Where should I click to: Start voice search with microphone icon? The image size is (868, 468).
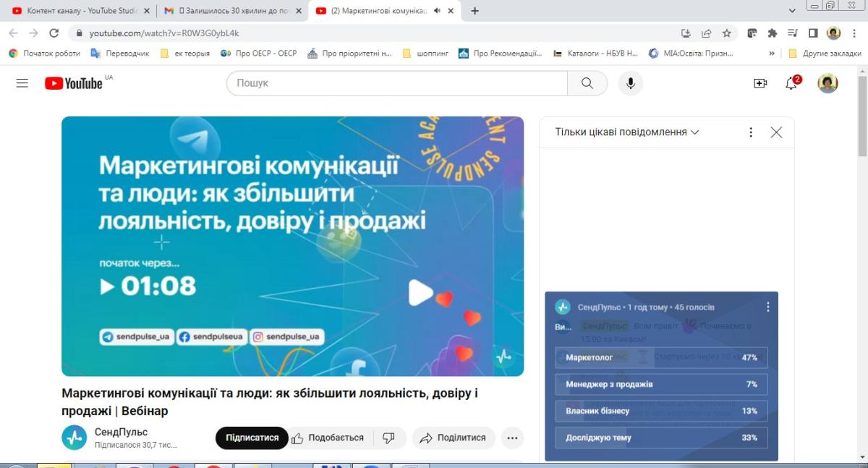point(631,83)
